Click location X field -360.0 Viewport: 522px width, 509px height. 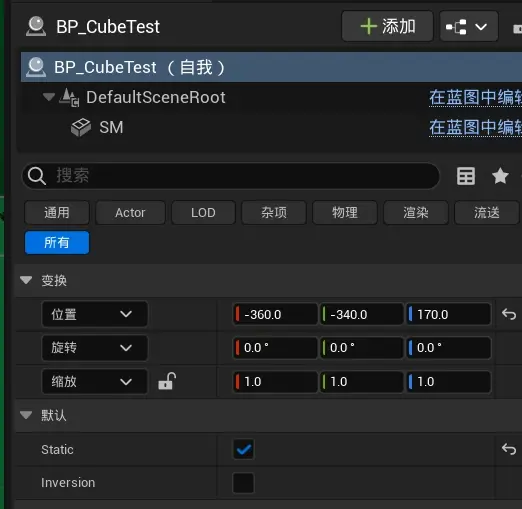click(275, 314)
